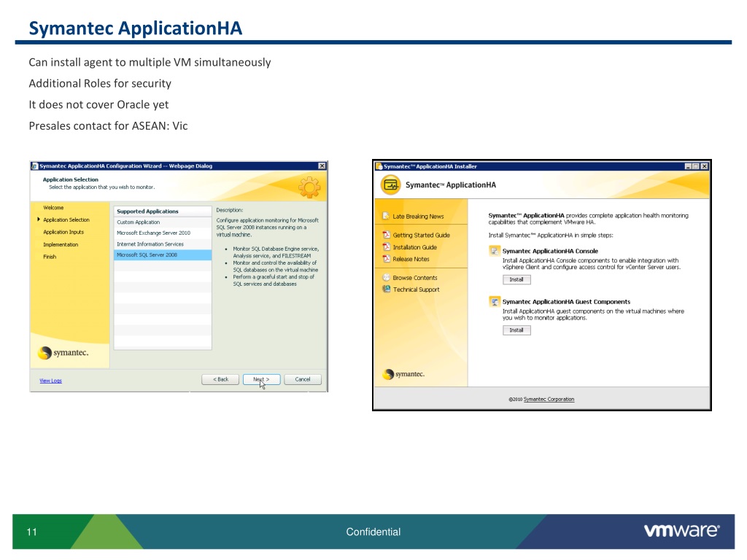Image resolution: width=747 pixels, height=560 pixels.
Task: Click the arrow marker beside Application Selection
Action: tap(39, 219)
